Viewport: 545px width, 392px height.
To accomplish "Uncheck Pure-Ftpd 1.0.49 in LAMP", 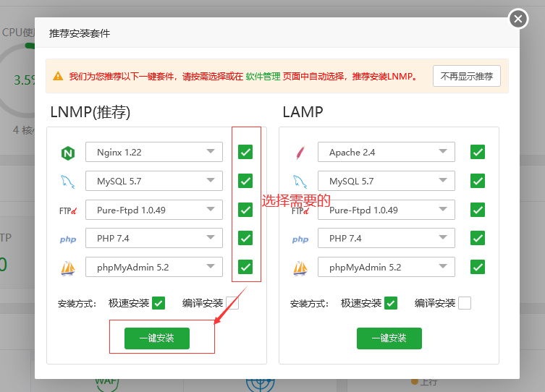I will [x=478, y=210].
